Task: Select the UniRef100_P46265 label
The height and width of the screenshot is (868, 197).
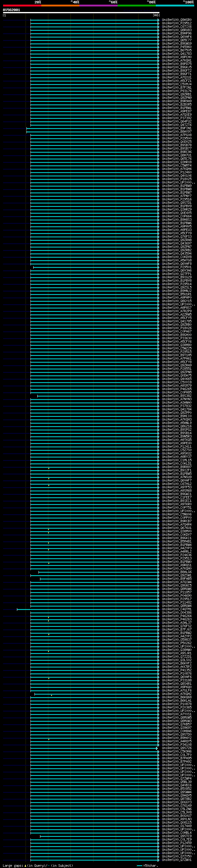Action: pyautogui.click(x=176, y=389)
